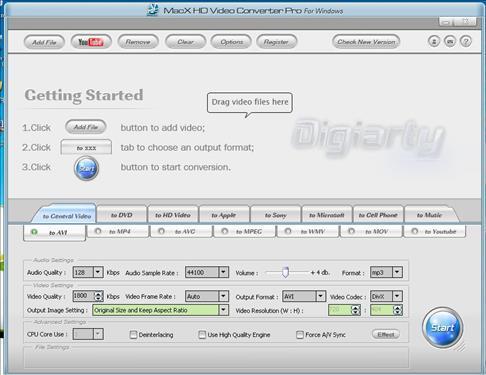
Task: Open the About (person) icon
Action: (434, 41)
